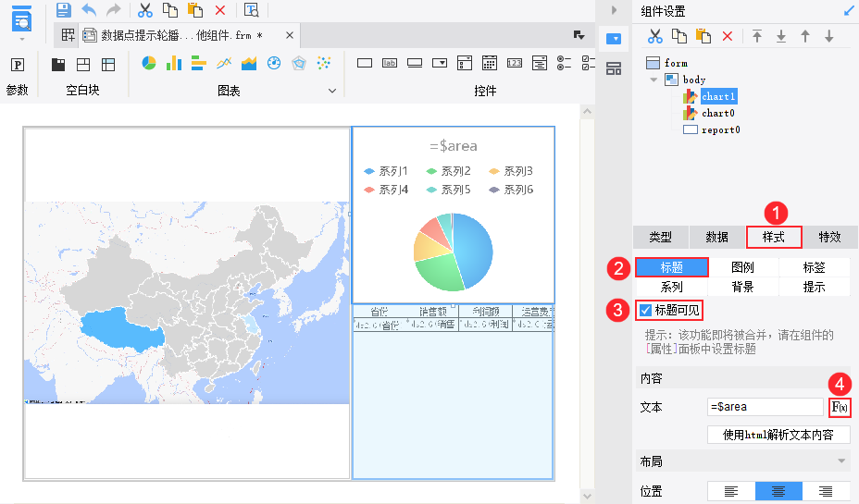The width and height of the screenshot is (859, 504).
Task: Click the 文本 input field with =$area
Action: 765,407
